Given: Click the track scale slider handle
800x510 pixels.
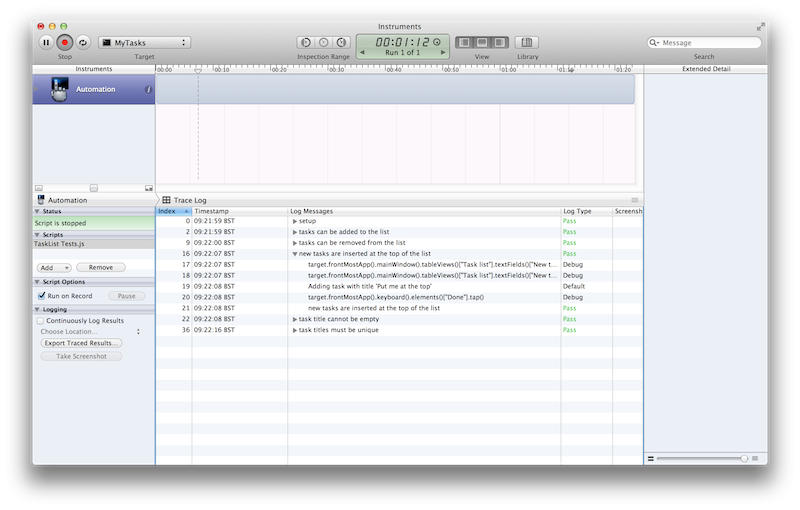Looking at the screenshot, I should pos(94,188).
